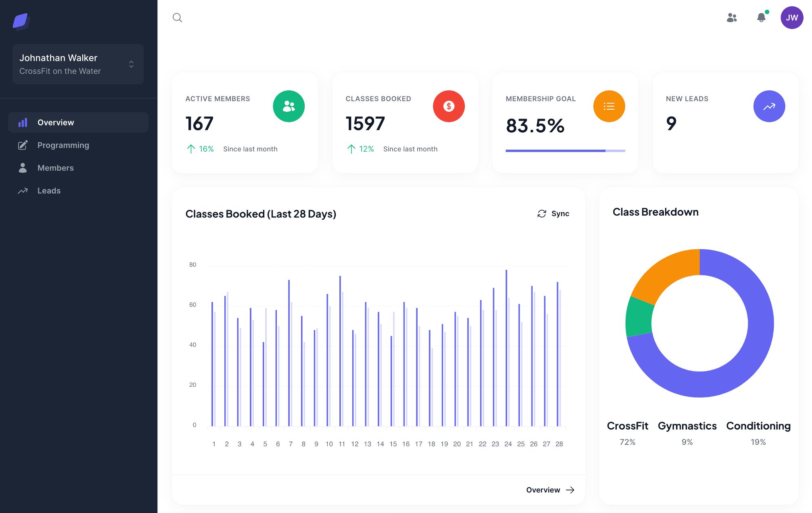Screen dimensions: 812x513
Task: Click the app logo in sidebar
Action: coord(21,21)
